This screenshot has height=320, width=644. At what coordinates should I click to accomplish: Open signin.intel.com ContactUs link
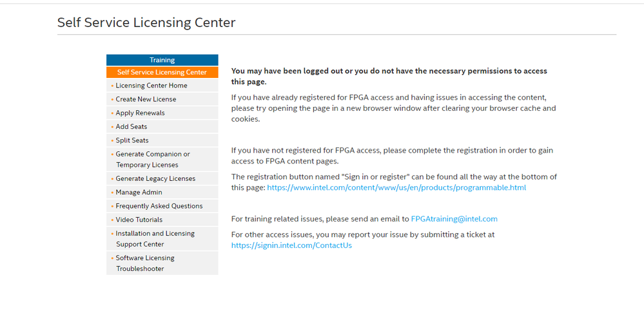pyautogui.click(x=291, y=245)
